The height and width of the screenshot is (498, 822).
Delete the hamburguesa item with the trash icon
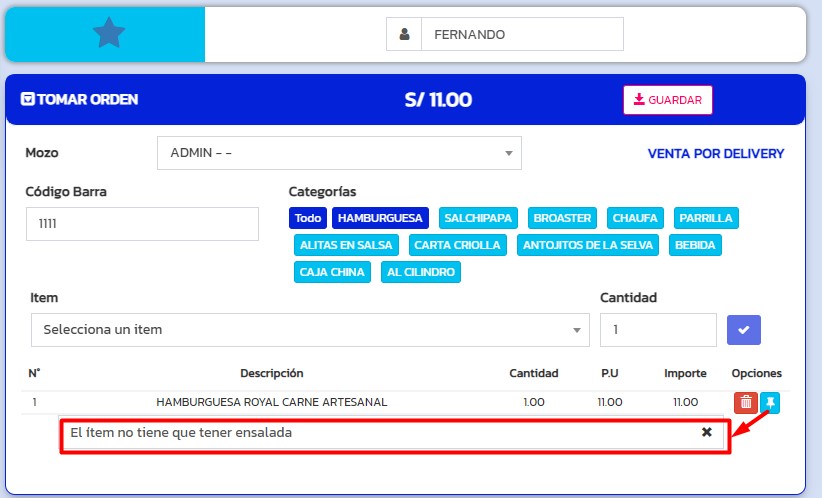point(745,402)
